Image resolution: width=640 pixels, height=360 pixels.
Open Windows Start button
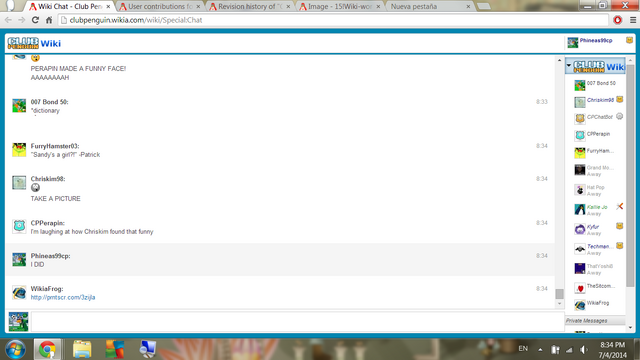(16, 349)
